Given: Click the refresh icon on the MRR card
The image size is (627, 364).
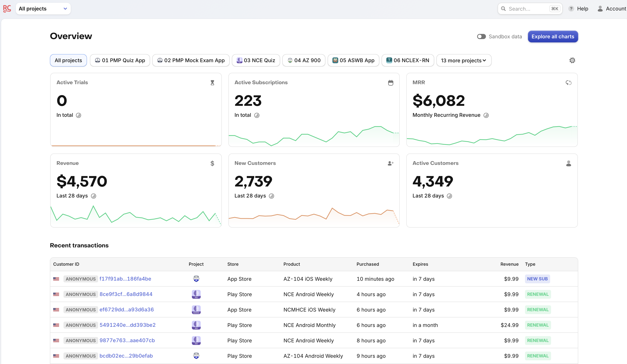Looking at the screenshot, I should tap(569, 83).
